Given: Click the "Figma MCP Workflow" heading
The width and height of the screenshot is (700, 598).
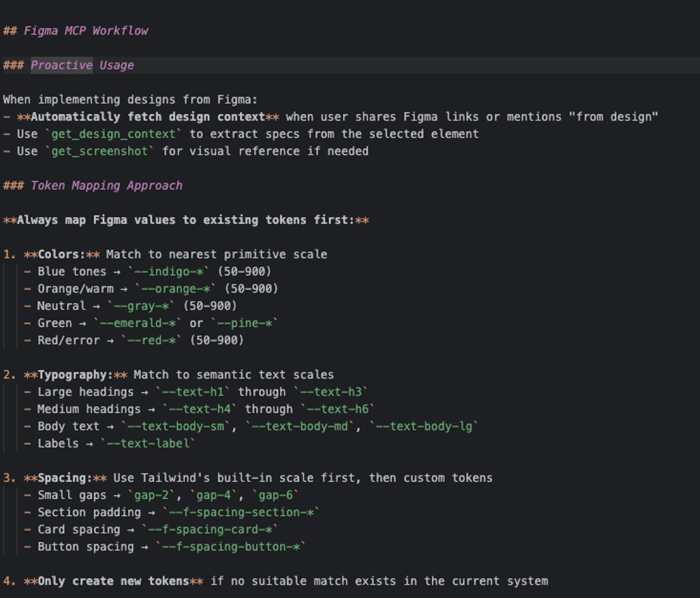Looking at the screenshot, I should 85,31.
